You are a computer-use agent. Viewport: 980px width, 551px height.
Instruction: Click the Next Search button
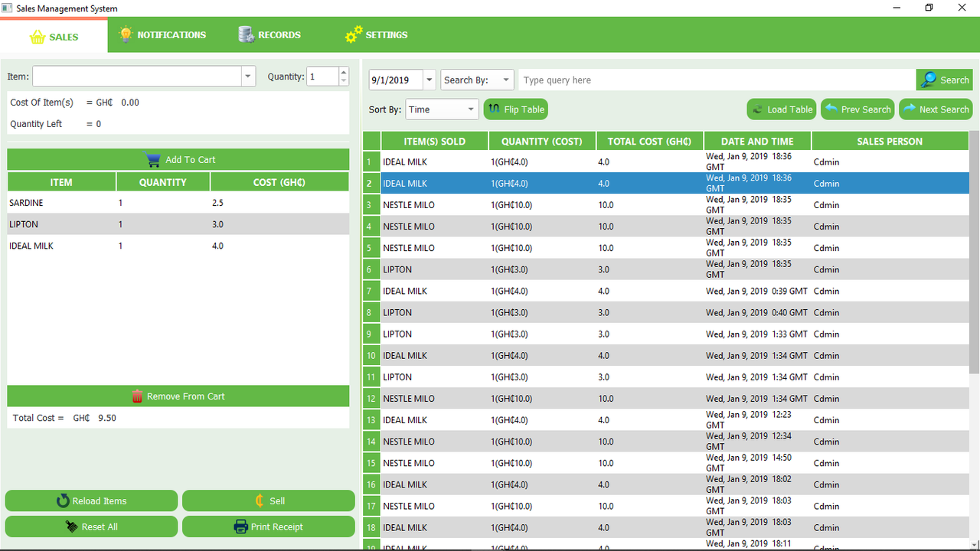pyautogui.click(x=936, y=109)
